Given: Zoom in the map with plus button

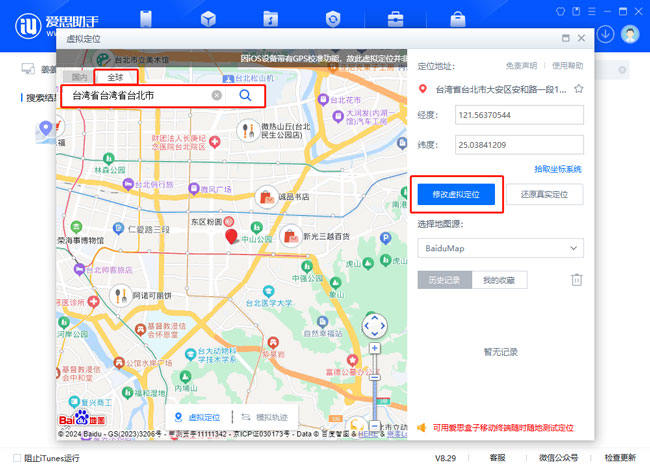Looking at the screenshot, I should coord(375,348).
